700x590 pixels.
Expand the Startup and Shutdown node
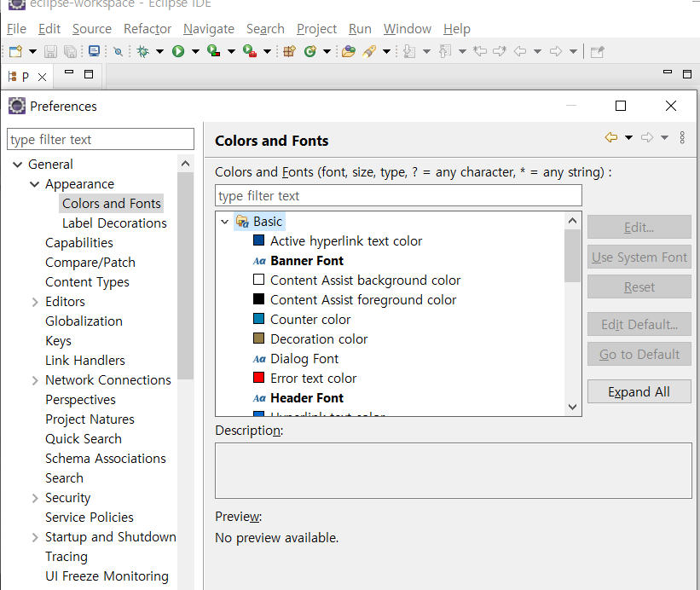pyautogui.click(x=35, y=537)
